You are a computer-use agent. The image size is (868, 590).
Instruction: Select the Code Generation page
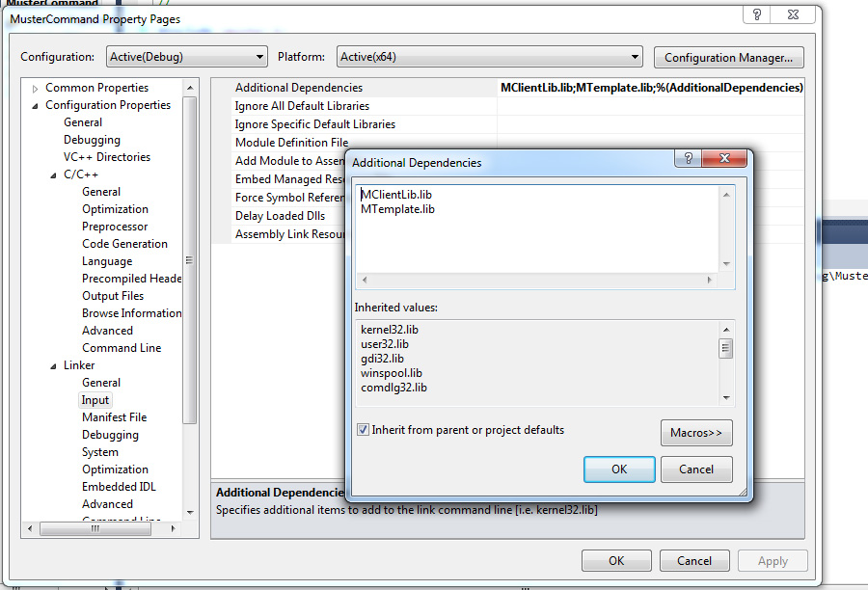(124, 243)
